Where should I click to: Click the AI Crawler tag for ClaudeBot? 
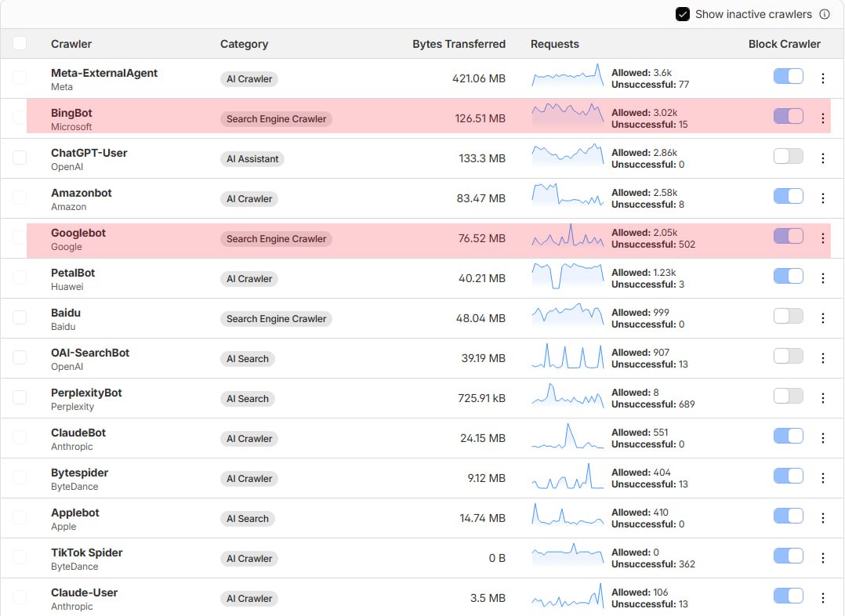pos(249,439)
